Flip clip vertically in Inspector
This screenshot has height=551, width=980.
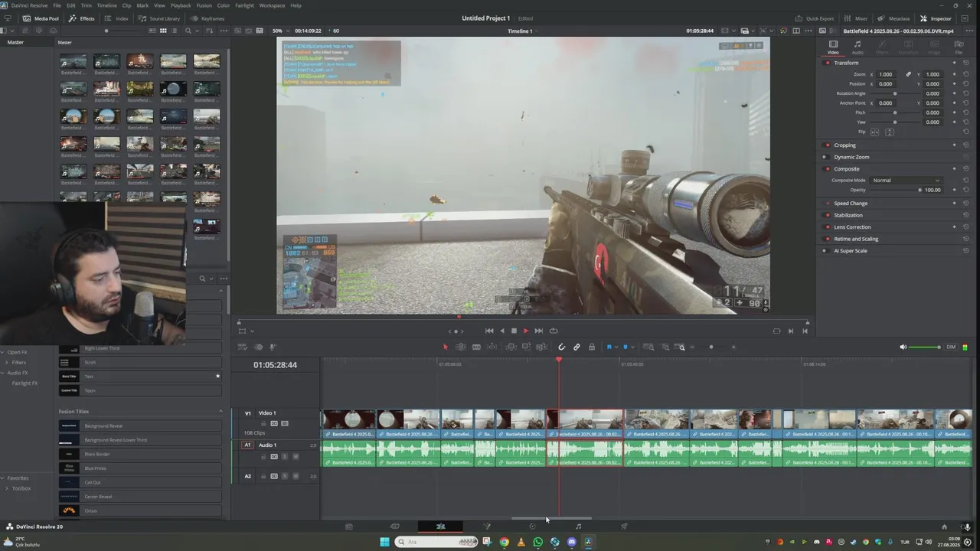point(889,132)
